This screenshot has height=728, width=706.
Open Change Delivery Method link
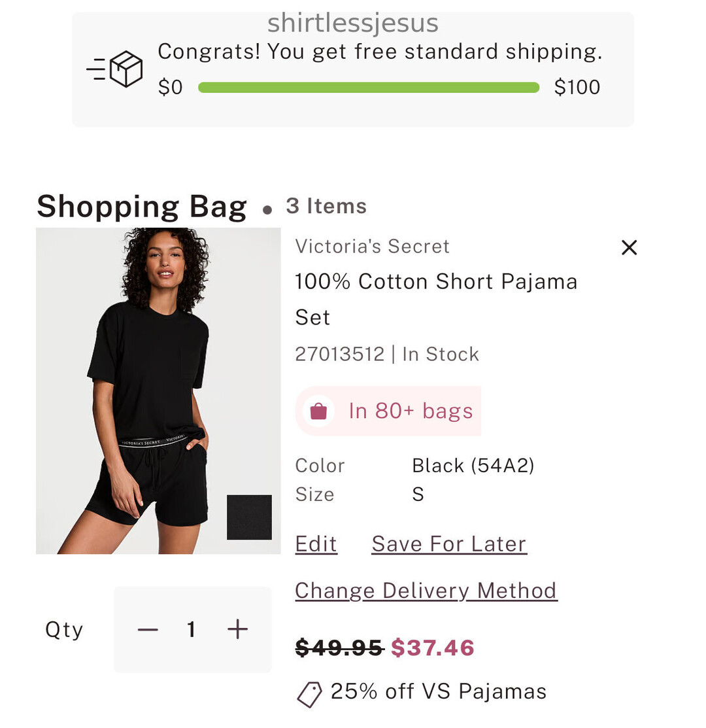click(426, 591)
